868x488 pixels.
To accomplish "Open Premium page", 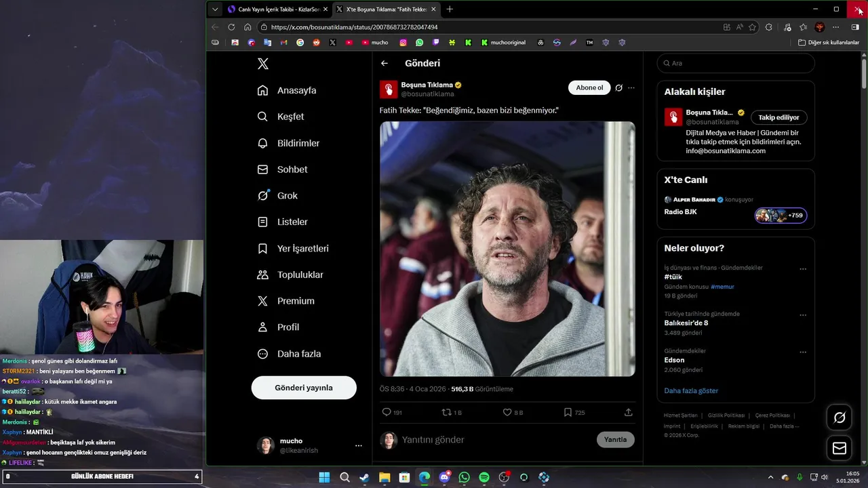I will coord(285,301).
